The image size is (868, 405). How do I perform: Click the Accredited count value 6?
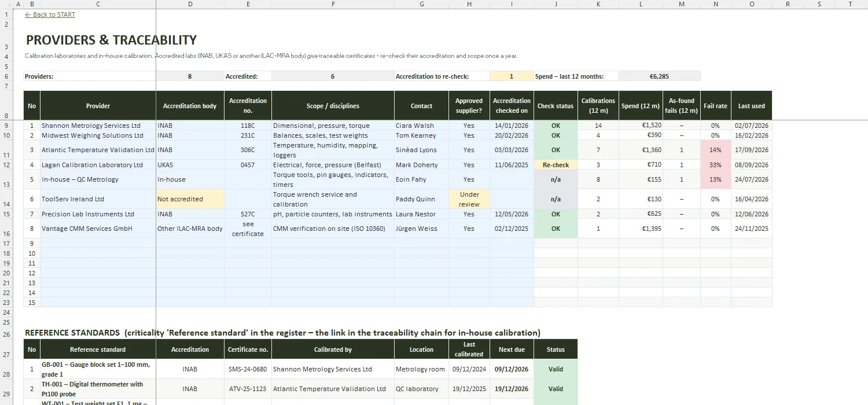coord(333,76)
